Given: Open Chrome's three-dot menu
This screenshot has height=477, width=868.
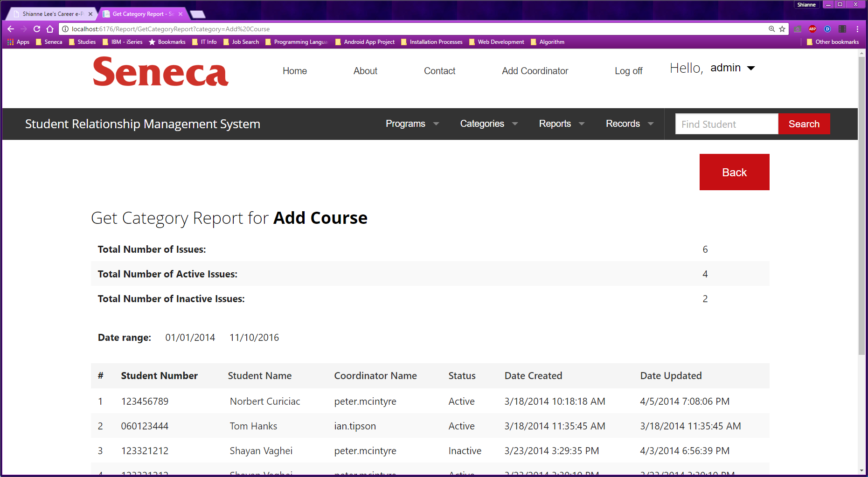Looking at the screenshot, I should 857,29.
